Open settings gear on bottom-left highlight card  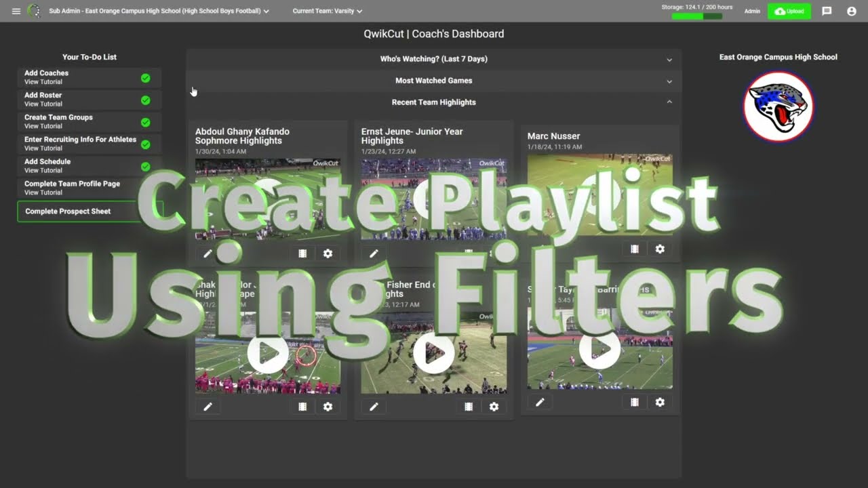328,407
